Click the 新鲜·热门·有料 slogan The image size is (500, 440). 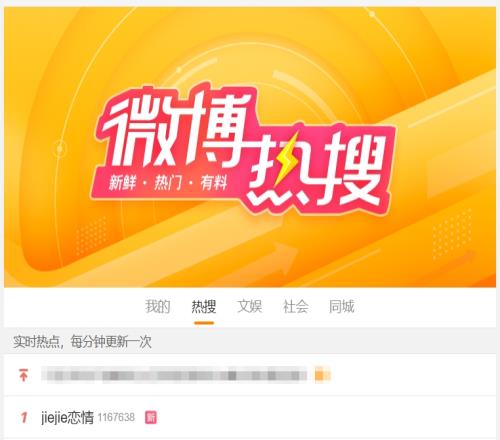[x=168, y=183]
